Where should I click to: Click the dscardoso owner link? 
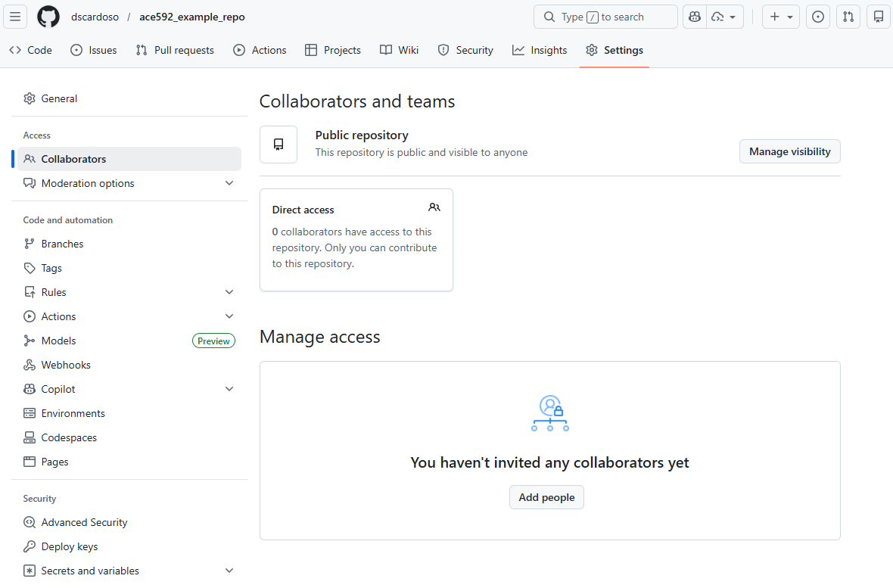pos(95,17)
